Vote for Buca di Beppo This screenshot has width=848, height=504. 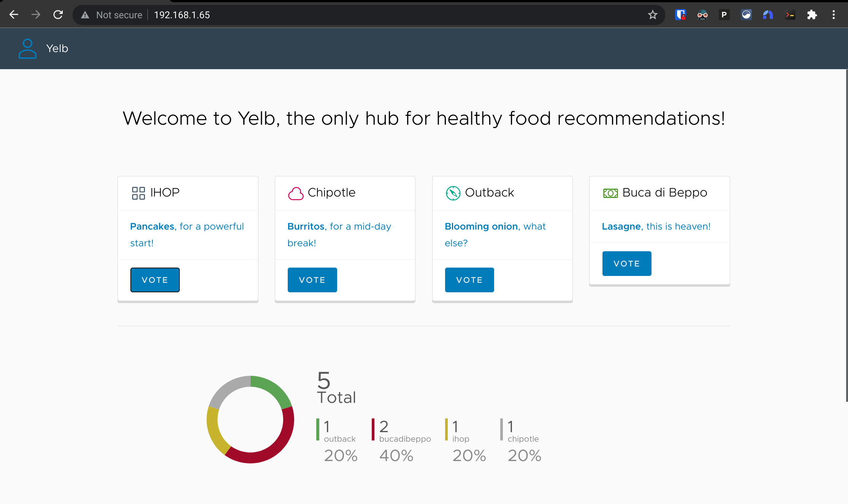point(626,264)
